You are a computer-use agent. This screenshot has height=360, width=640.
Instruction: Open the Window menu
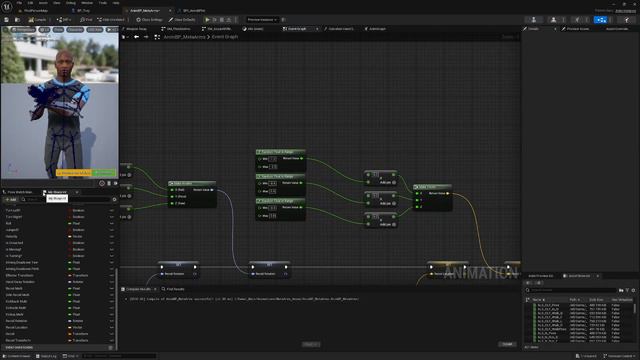[87, 3]
